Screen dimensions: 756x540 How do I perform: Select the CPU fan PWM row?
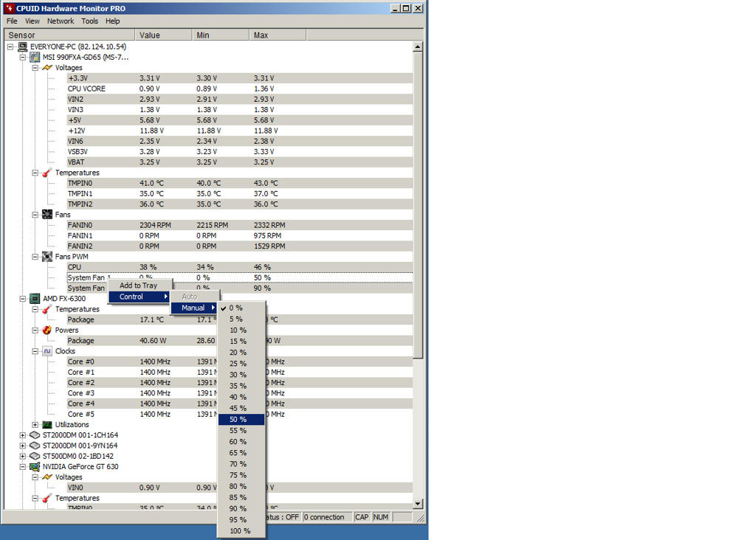240,267
